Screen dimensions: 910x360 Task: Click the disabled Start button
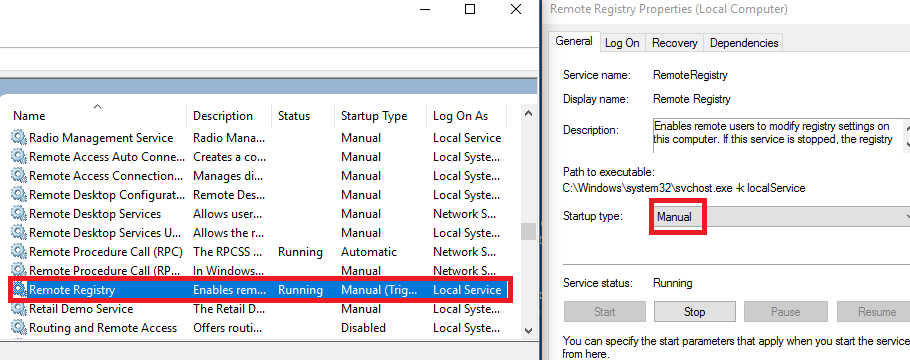pyautogui.click(x=605, y=312)
